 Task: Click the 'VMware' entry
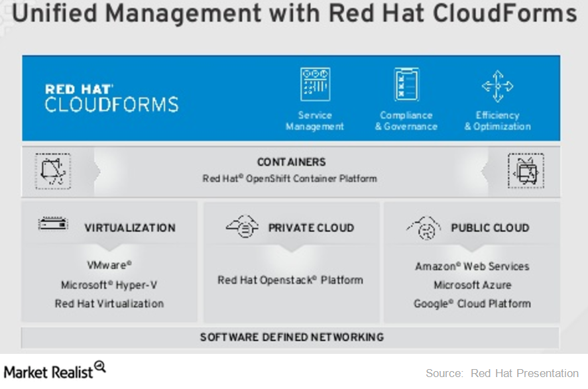coord(109,265)
